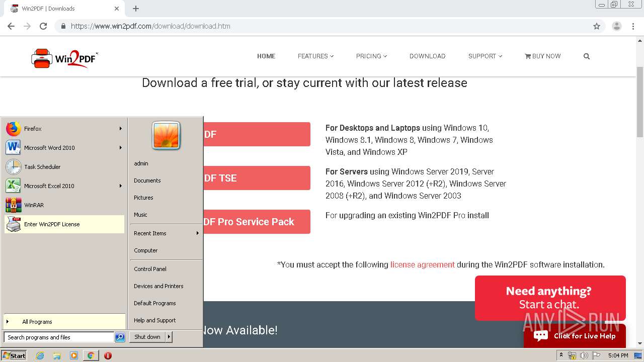The image size is (644, 362).
Task: Focus the Search programs and files box
Action: (59, 337)
